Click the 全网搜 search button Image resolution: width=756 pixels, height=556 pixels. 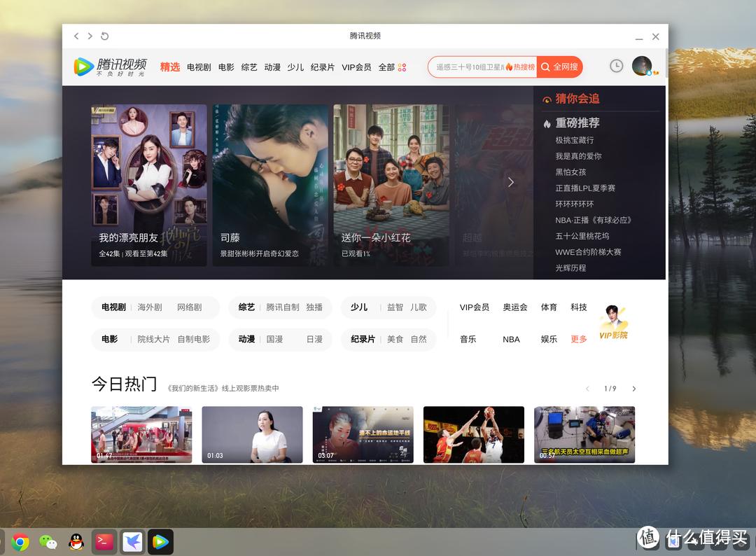559,67
